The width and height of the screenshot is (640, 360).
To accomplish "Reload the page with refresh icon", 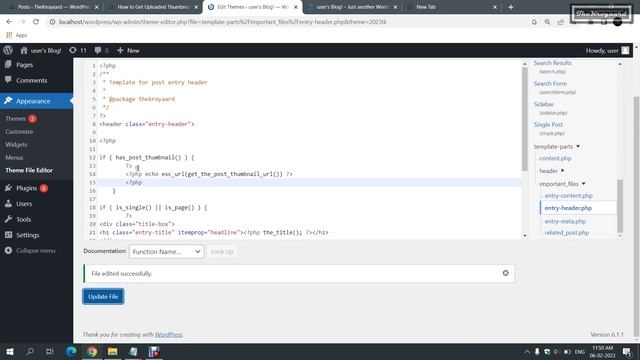I will [x=36, y=22].
